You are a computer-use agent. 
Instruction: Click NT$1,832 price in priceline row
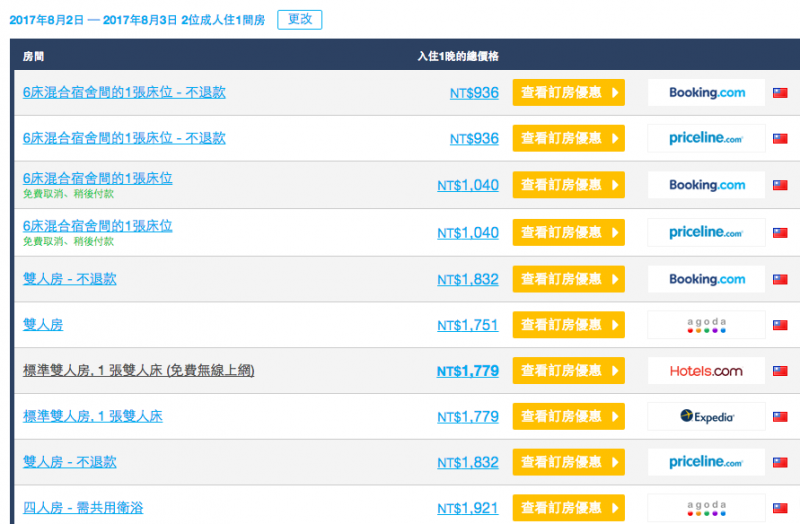[468, 463]
